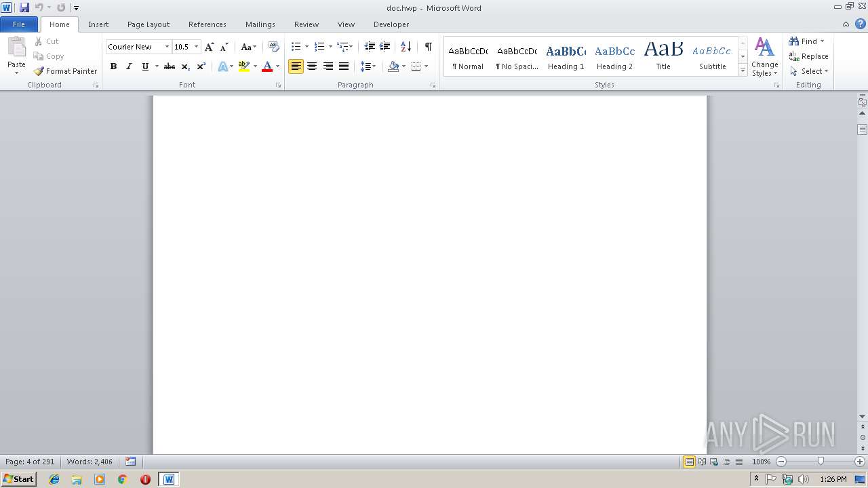Expand the font color dropdown arrow
This screenshot has height=488, width=868.
click(277, 66)
